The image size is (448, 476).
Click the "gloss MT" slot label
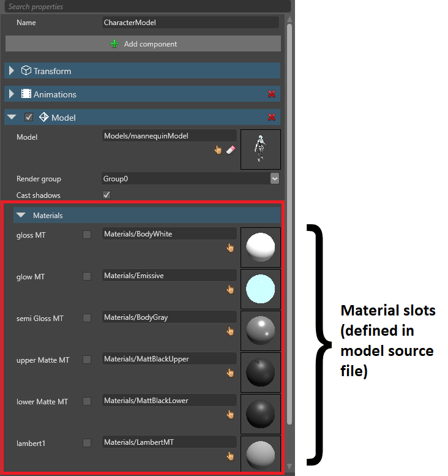[31, 235]
